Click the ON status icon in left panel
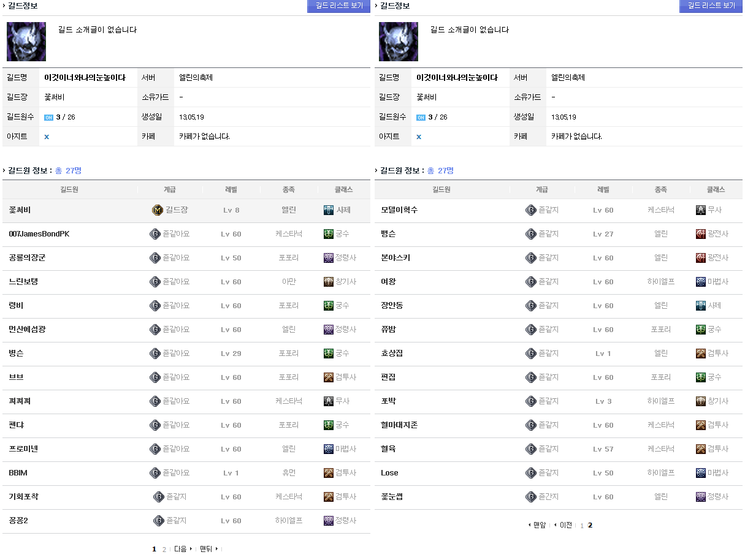This screenshot has height=560, width=745. (48, 117)
